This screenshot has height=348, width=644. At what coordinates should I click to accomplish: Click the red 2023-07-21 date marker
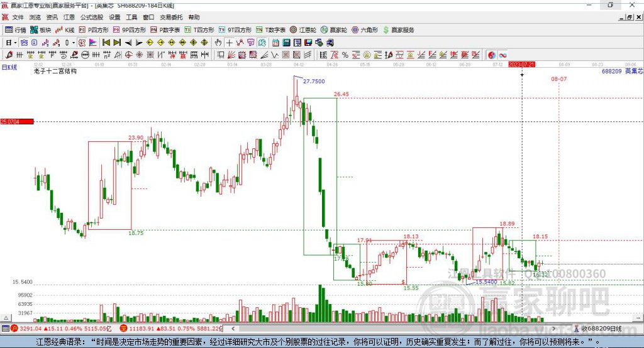click(521, 65)
